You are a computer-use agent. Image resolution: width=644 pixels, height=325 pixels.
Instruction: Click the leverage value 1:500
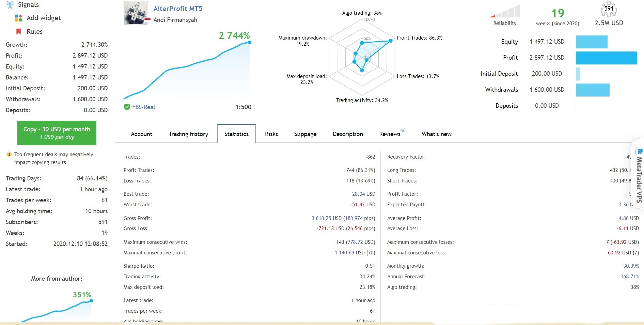(243, 107)
